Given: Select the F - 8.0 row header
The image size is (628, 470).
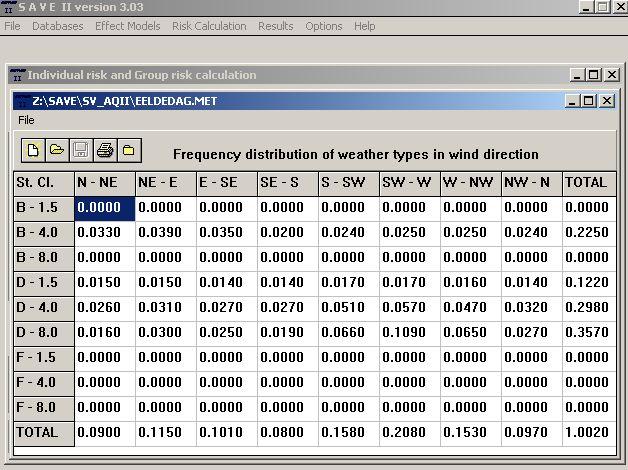Looking at the screenshot, I should click(44, 408).
